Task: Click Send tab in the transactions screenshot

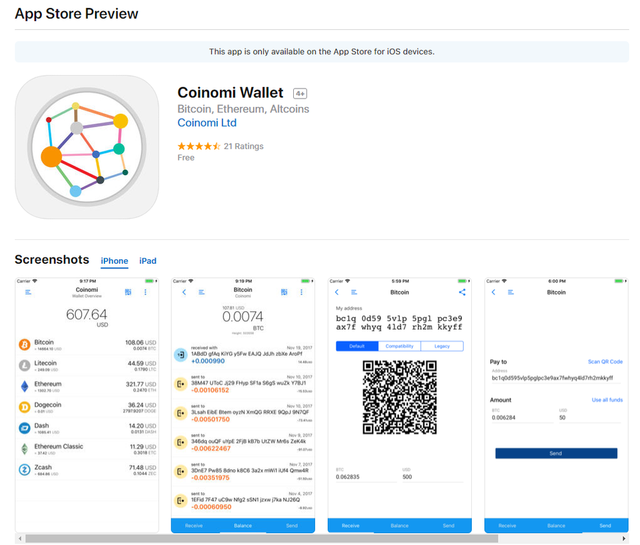Action: [292, 526]
